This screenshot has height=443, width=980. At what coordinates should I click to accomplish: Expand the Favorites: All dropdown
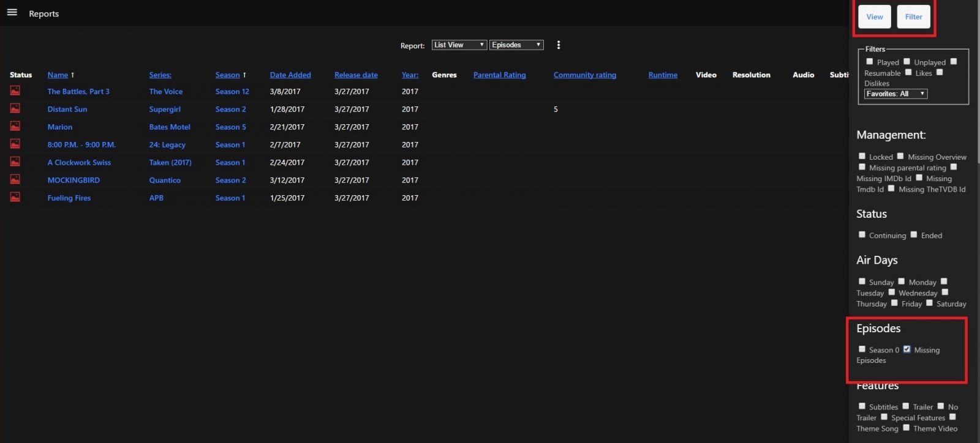pyautogui.click(x=895, y=94)
